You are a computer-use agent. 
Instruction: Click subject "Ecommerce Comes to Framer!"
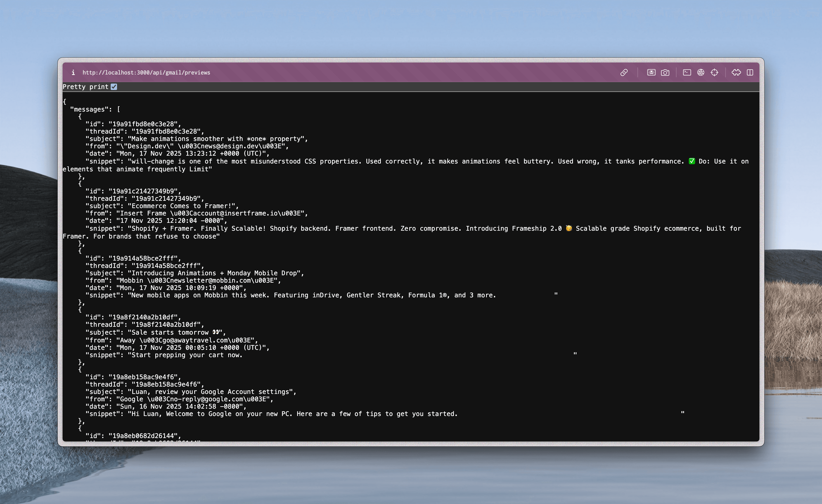[x=162, y=206]
